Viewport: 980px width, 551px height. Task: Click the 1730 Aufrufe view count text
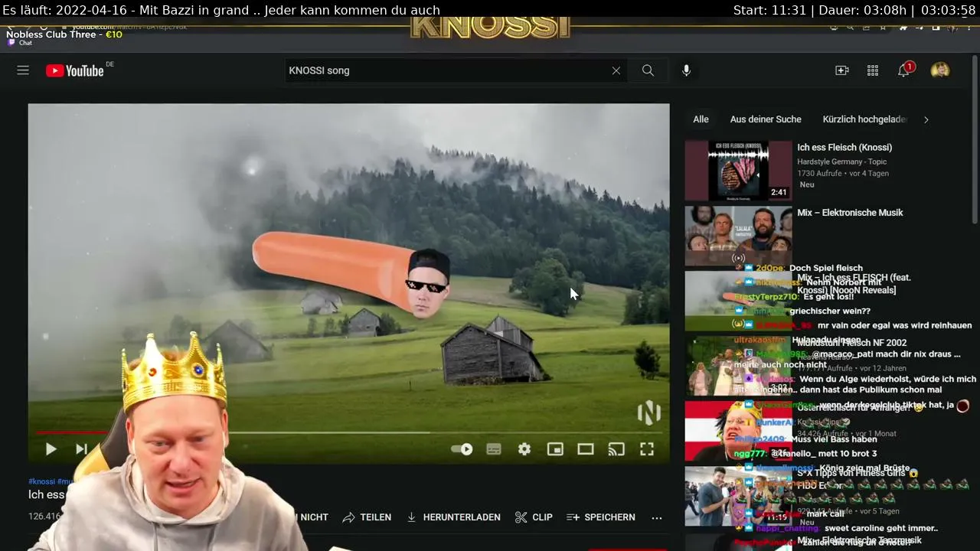(820, 173)
